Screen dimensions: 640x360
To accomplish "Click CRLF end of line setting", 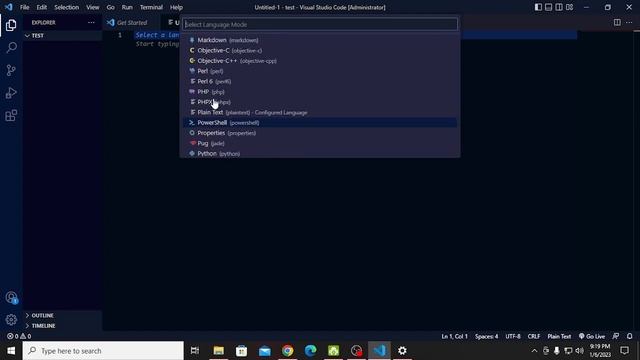I will click(533, 336).
